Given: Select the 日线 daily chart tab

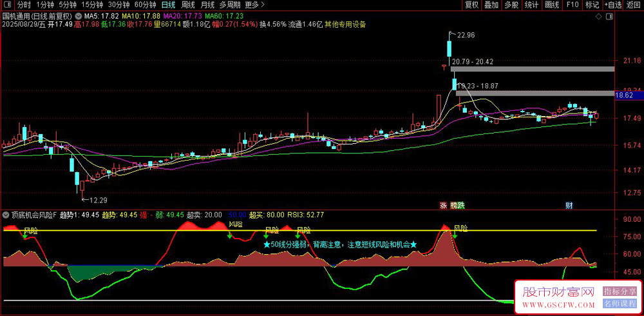Looking at the screenshot, I should pos(168,5).
